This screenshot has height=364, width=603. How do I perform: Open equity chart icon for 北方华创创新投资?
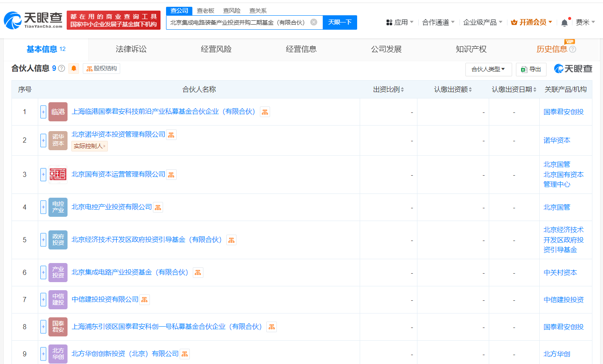pos(184,354)
